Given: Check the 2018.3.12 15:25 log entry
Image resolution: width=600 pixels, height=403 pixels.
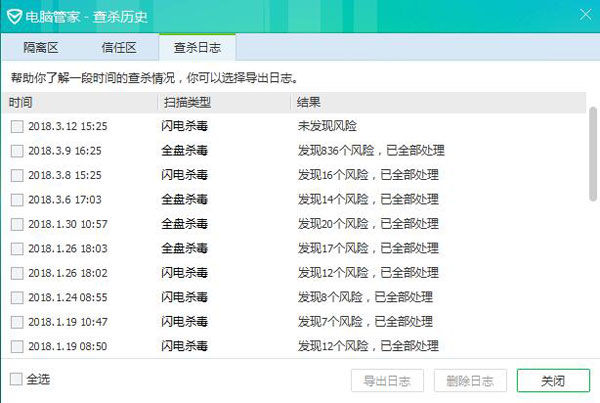Looking at the screenshot, I should (x=16, y=127).
